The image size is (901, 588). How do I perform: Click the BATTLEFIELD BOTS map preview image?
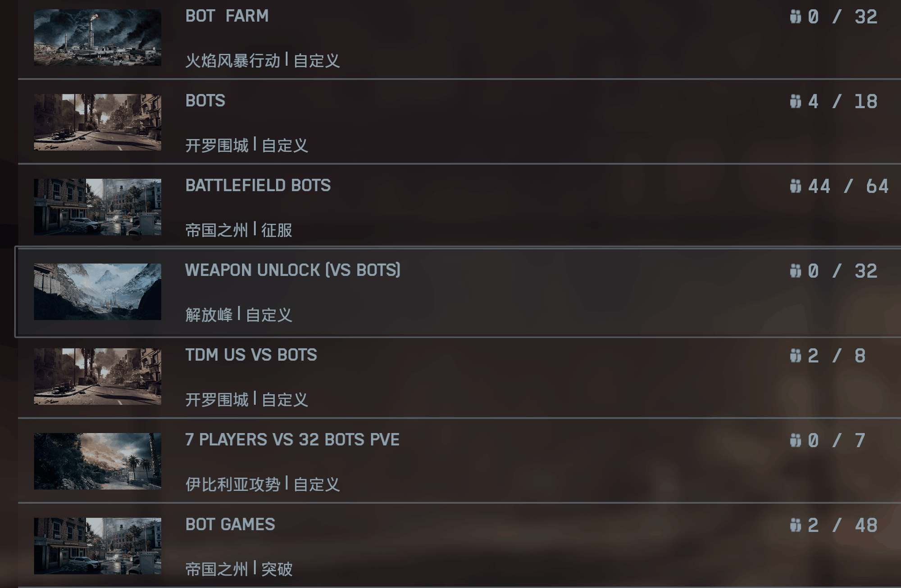pyautogui.click(x=97, y=207)
